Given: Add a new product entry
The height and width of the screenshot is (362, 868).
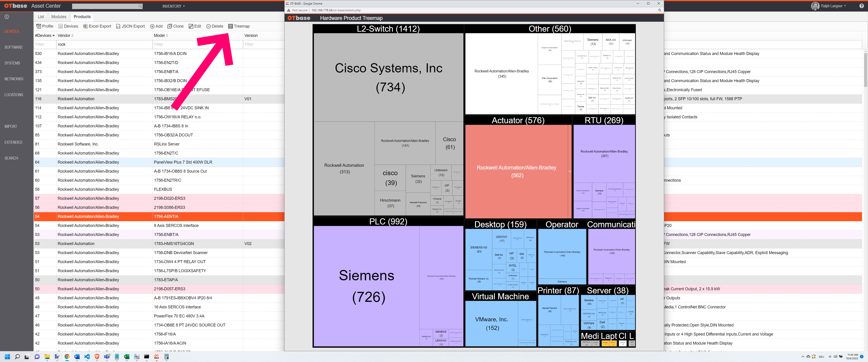Looking at the screenshot, I should [156, 26].
